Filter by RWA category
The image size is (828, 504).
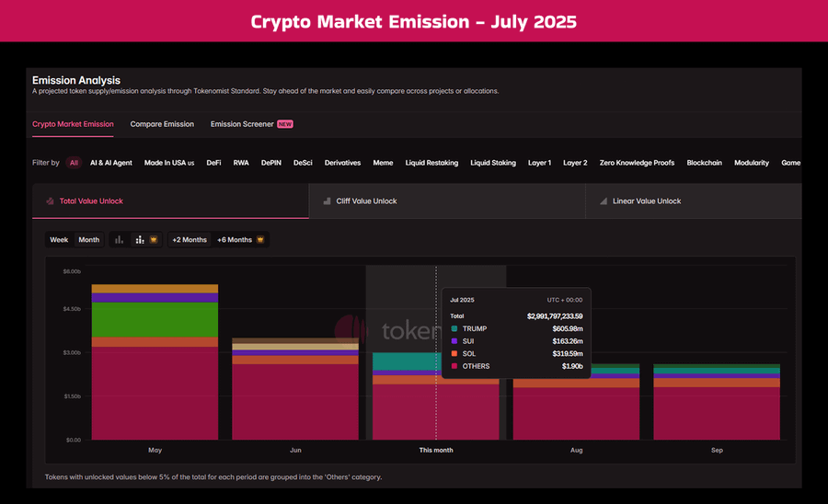click(241, 163)
